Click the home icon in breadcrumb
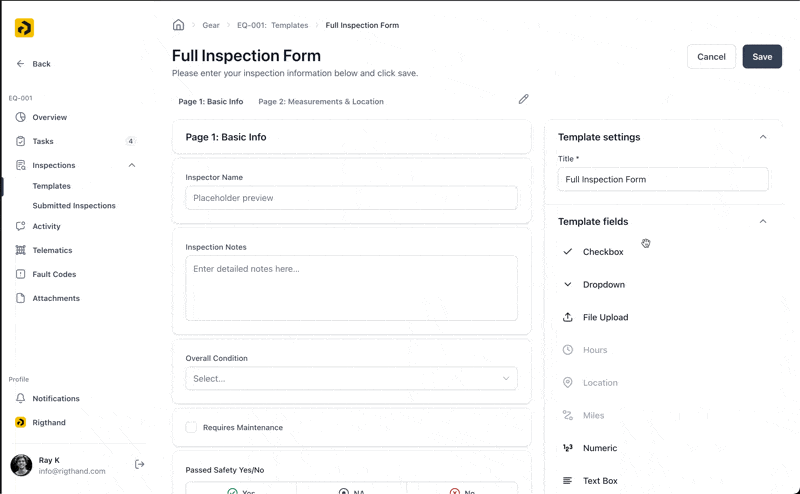The image size is (800, 494). pos(178,25)
